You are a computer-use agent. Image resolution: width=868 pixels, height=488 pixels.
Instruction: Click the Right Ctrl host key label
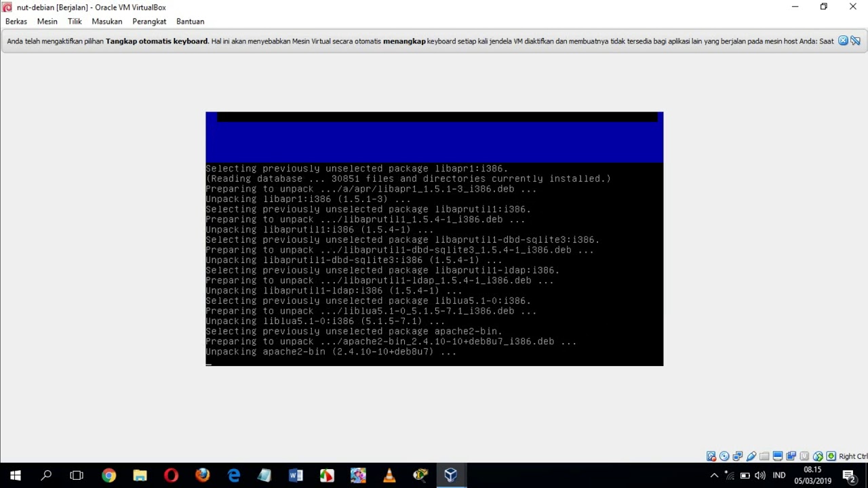pyautogui.click(x=853, y=456)
